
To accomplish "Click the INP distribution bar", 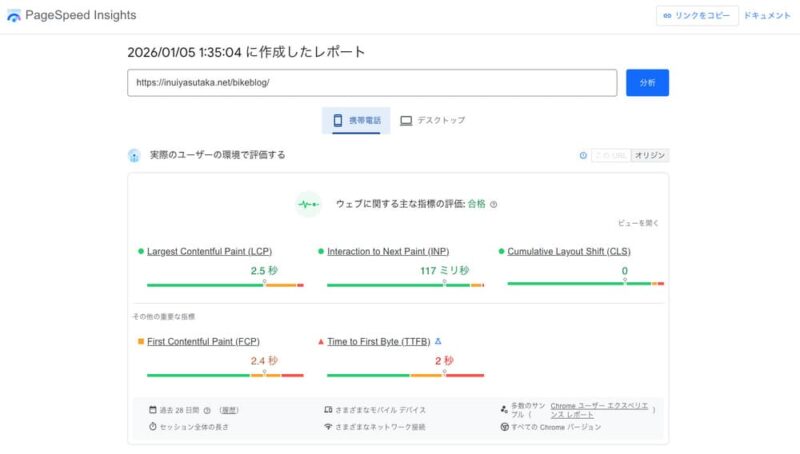I will point(405,285).
